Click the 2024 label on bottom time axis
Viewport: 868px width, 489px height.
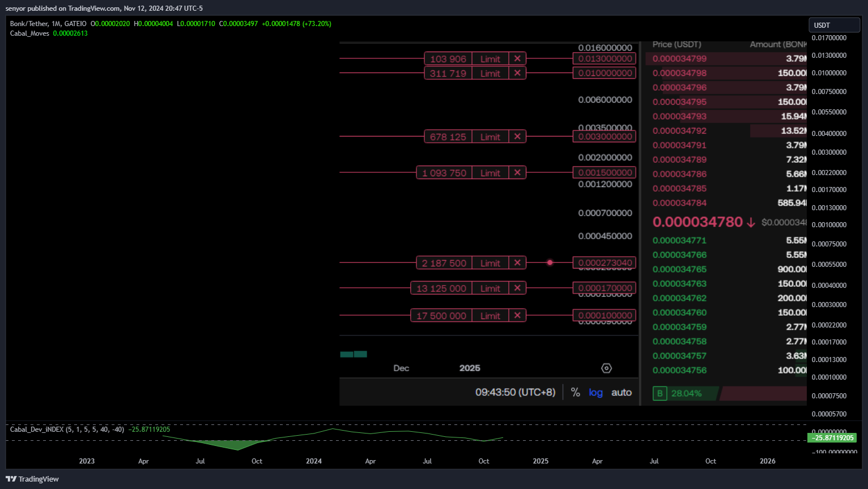tap(314, 461)
